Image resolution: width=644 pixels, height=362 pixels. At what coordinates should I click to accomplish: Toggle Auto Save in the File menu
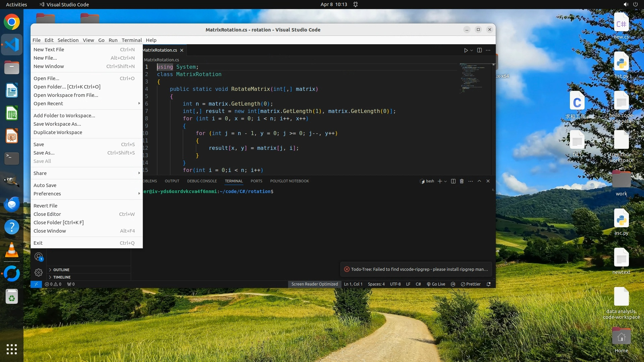45,185
